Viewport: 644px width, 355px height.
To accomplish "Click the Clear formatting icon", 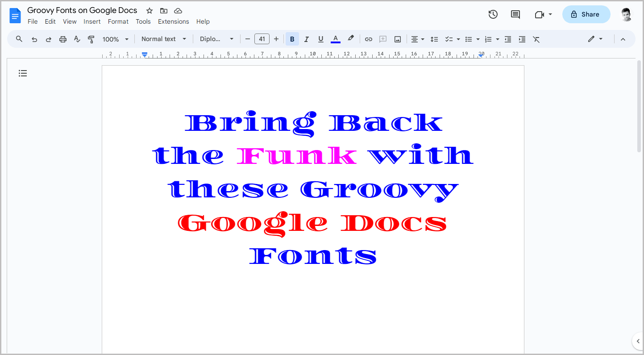I will pos(536,39).
